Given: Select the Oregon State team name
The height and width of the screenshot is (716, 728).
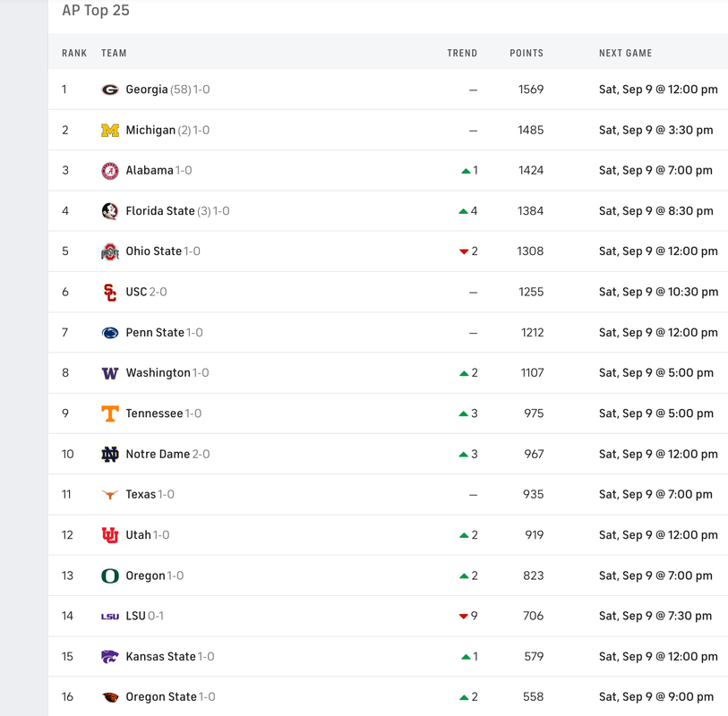Looking at the screenshot, I should [161, 697].
